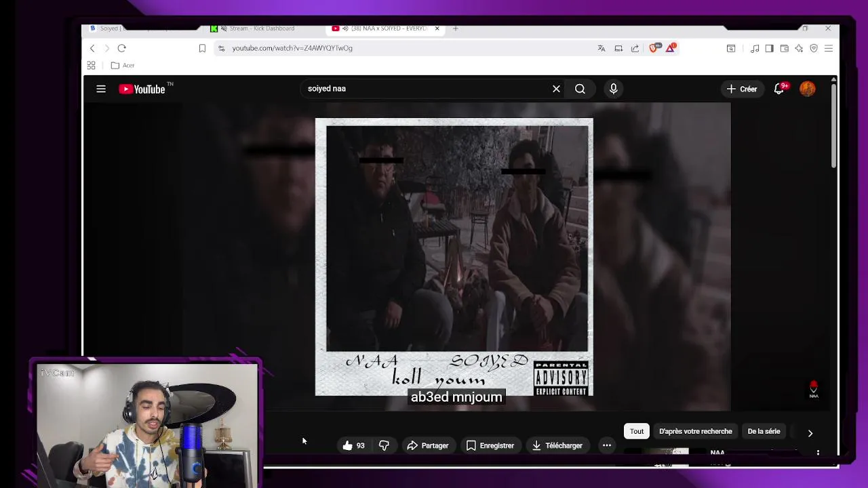This screenshot has height=488, width=868.
Task: Toggle the browser sidebar panel
Action: (769, 48)
